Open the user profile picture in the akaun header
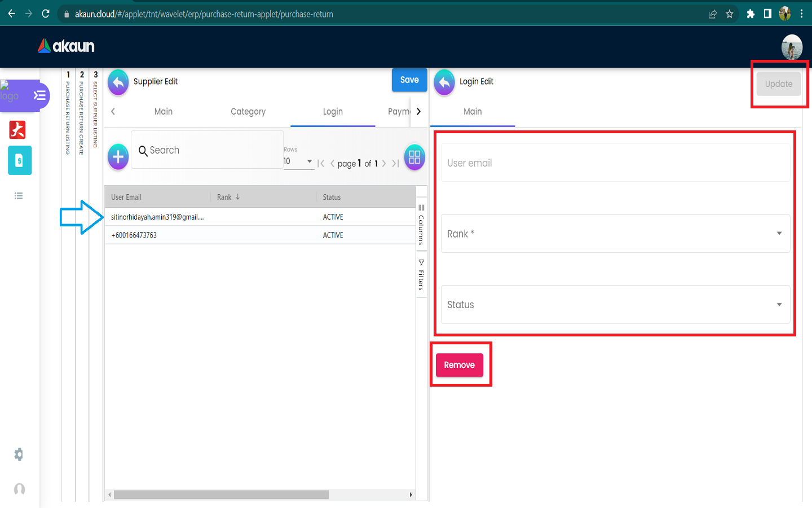 [x=792, y=47]
